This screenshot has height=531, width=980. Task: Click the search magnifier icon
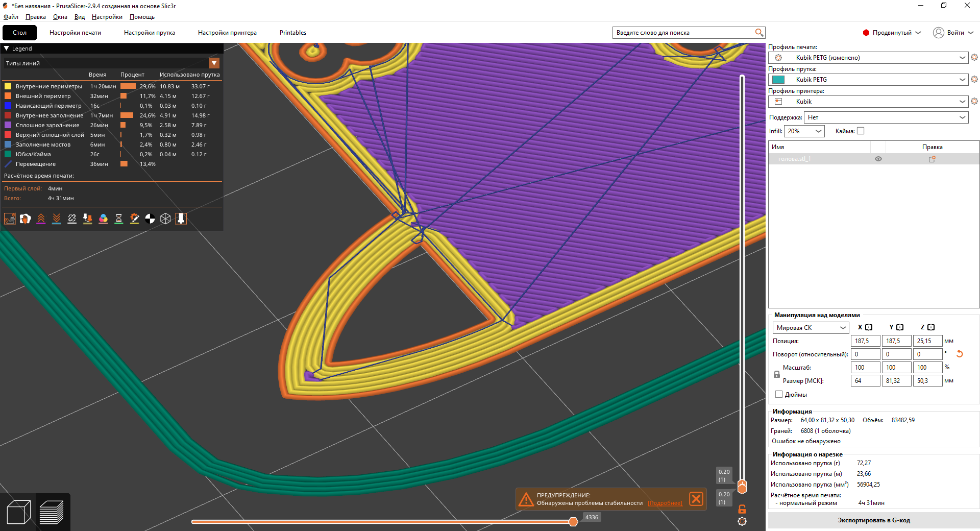coord(759,33)
